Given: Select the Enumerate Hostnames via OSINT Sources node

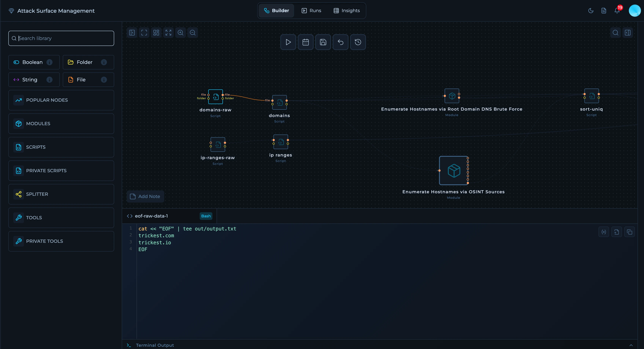Looking at the screenshot, I should (x=453, y=171).
